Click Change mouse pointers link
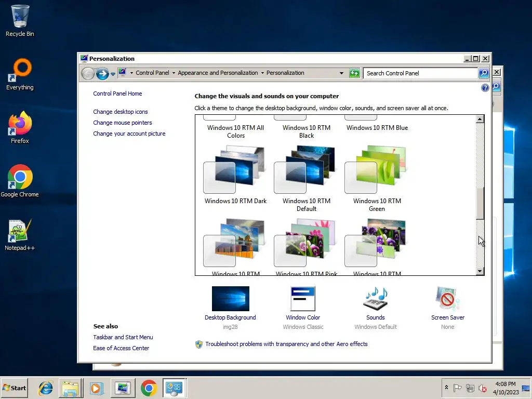The image size is (532, 399). tap(123, 123)
